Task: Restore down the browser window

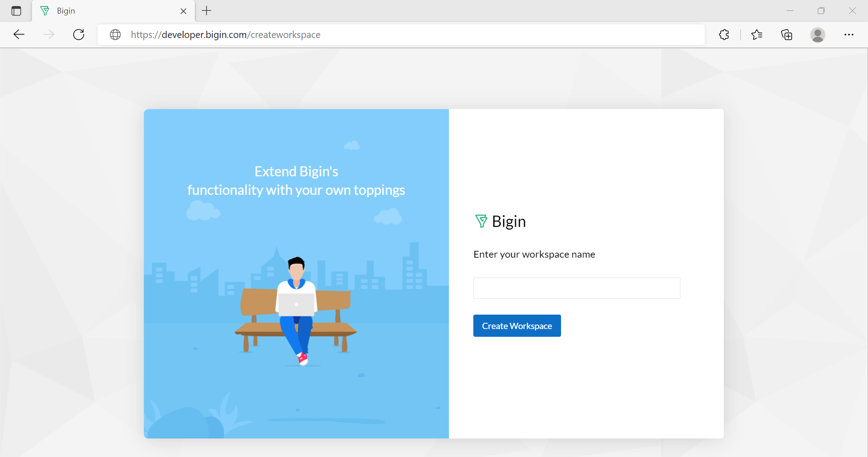Action: pyautogui.click(x=821, y=11)
